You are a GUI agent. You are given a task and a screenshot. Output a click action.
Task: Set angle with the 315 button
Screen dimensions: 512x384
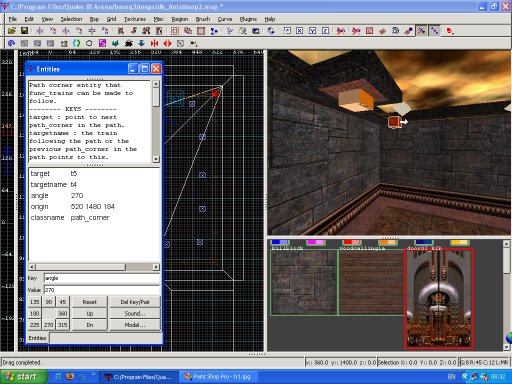pyautogui.click(x=63, y=325)
